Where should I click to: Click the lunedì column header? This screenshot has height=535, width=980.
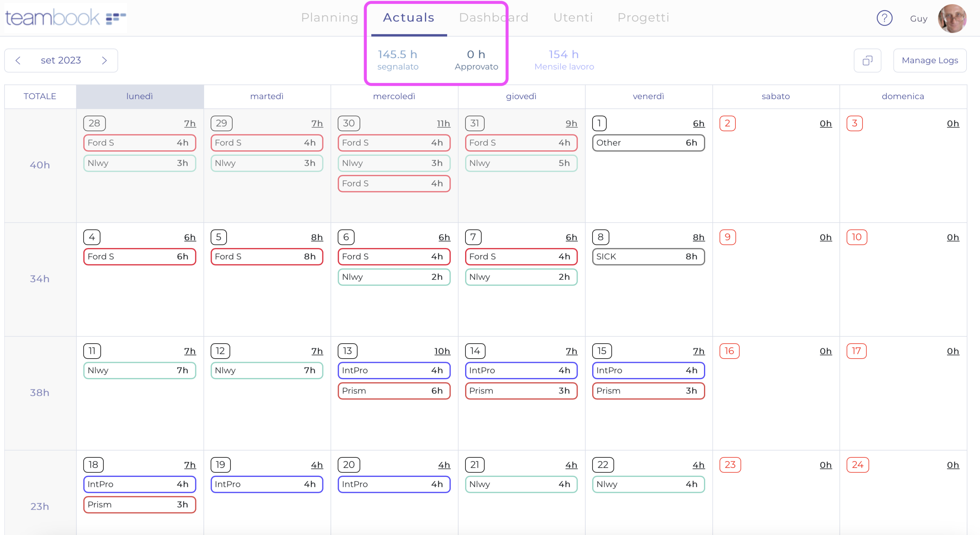point(140,96)
